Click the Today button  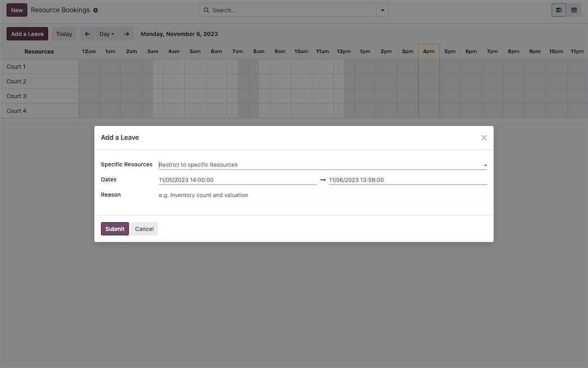[x=64, y=34]
